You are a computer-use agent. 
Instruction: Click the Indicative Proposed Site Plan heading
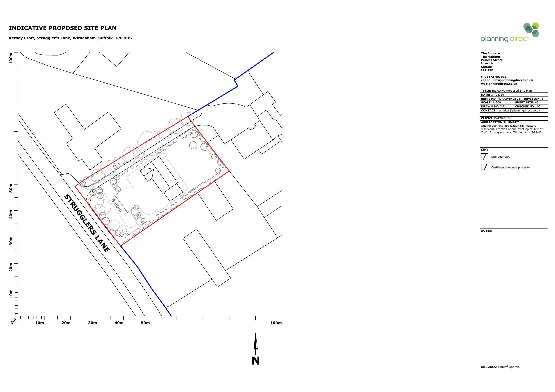pos(63,28)
